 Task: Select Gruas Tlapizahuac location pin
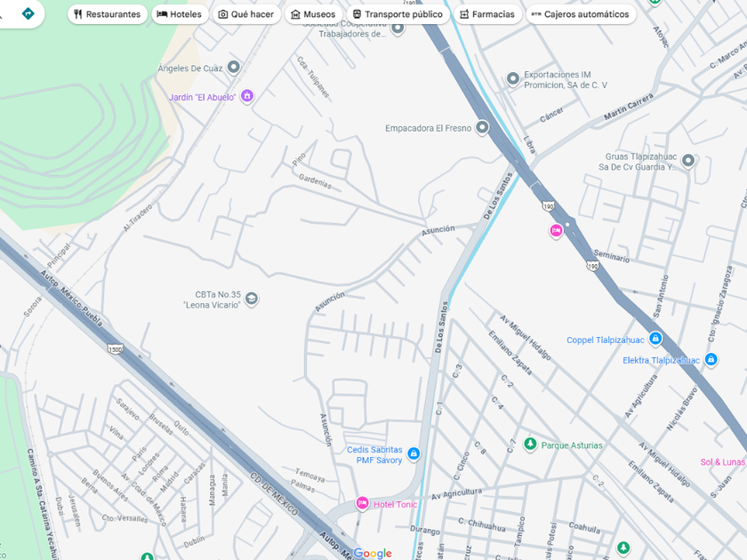click(x=688, y=161)
